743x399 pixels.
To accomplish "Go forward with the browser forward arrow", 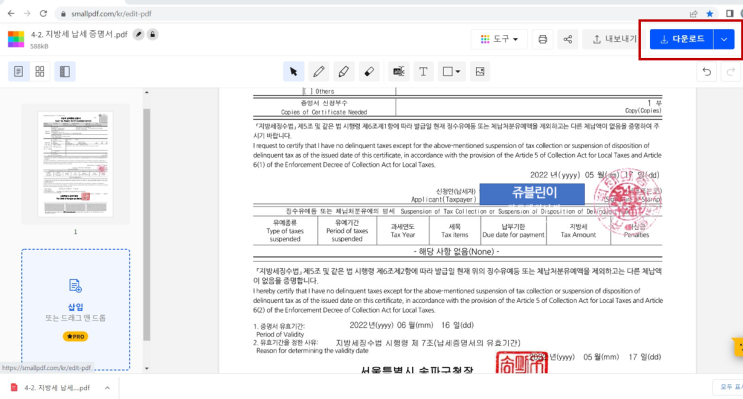I will 27,14.
